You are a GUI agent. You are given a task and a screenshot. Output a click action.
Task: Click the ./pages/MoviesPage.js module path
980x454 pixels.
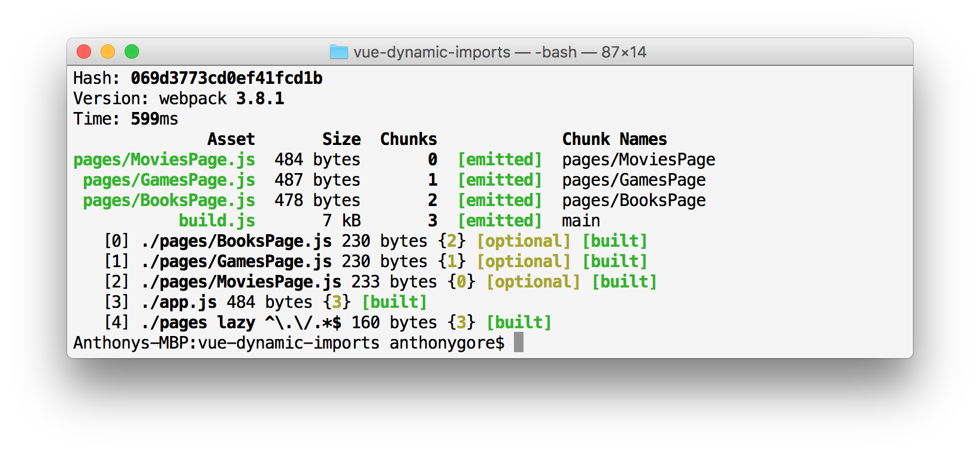(241, 282)
